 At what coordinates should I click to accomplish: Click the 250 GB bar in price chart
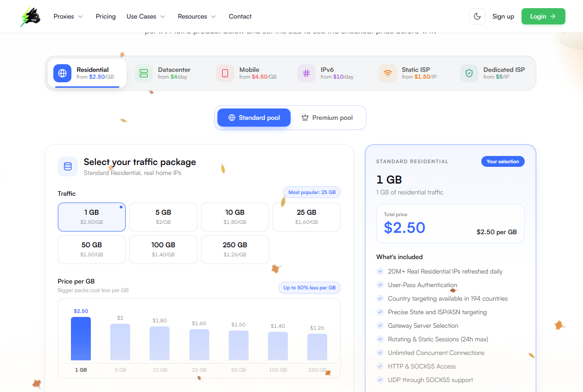[x=317, y=347]
